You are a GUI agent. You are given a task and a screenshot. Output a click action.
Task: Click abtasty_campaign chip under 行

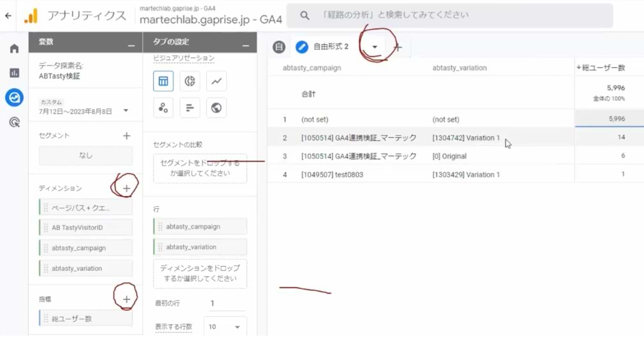(200, 227)
